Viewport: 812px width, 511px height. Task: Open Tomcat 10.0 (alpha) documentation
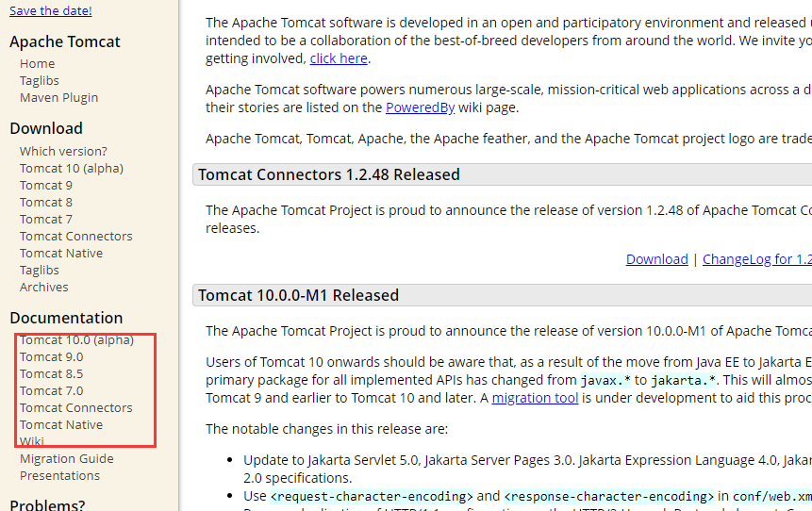coord(76,340)
